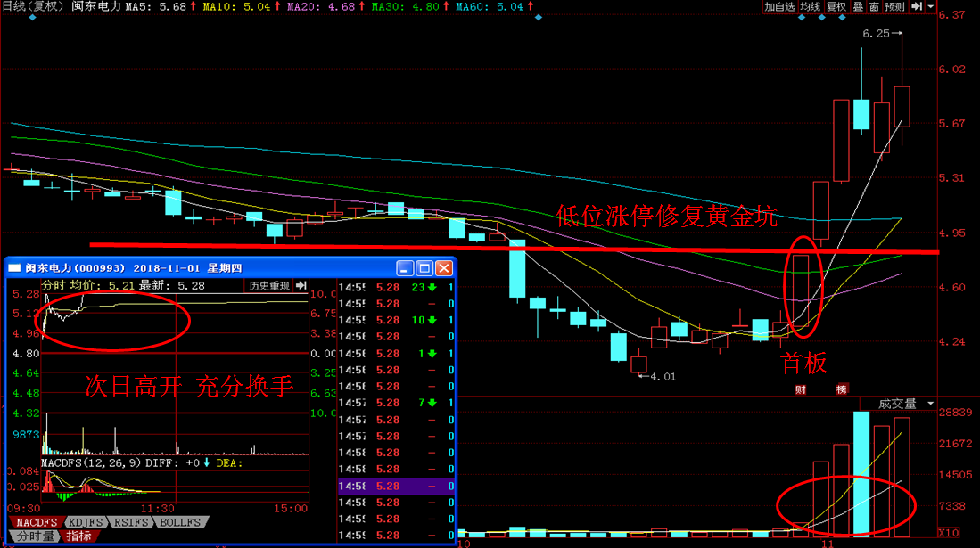
Task: Open the dropdown arrow at top-right toolbar end
Action: [931, 7]
